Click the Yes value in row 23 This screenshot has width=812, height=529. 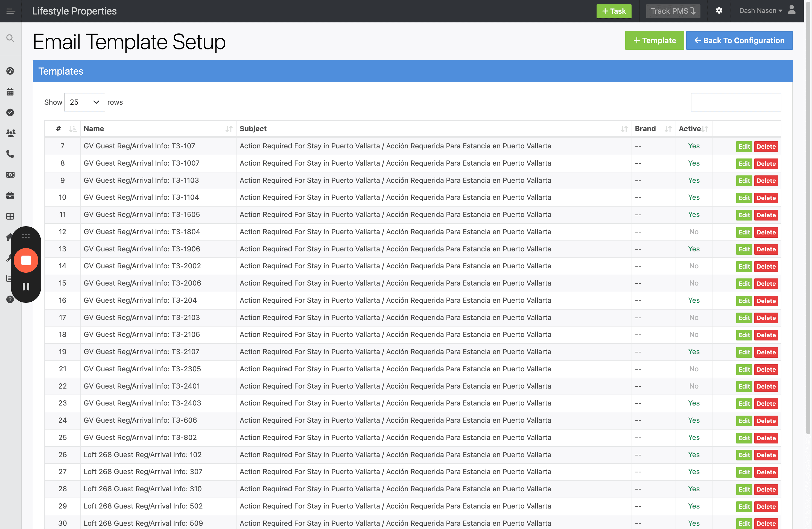[x=694, y=403]
